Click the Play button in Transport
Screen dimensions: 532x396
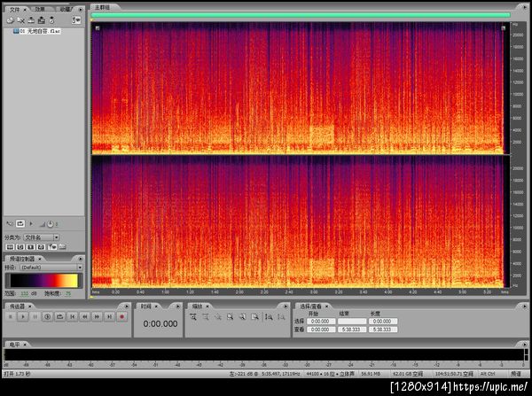tap(23, 316)
